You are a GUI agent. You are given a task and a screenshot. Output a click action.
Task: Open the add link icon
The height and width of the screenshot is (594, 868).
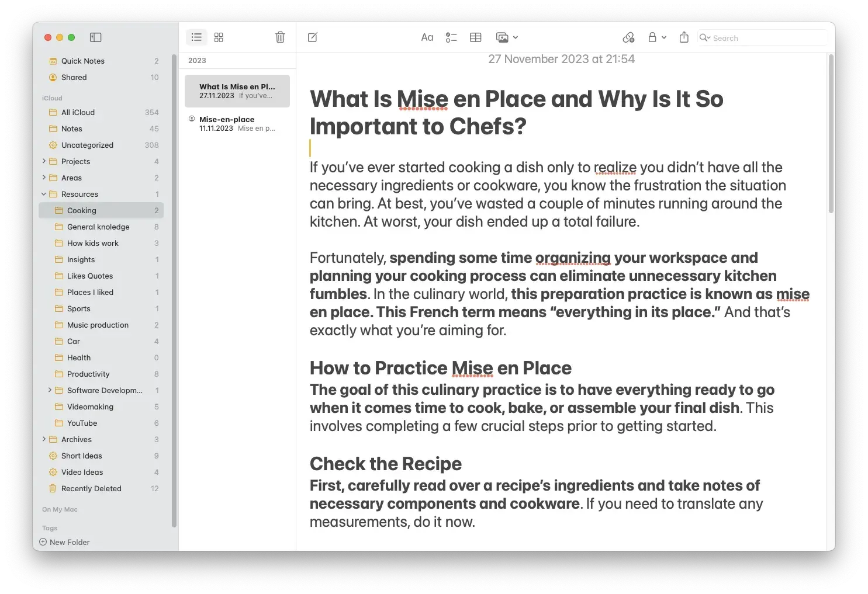click(x=628, y=37)
